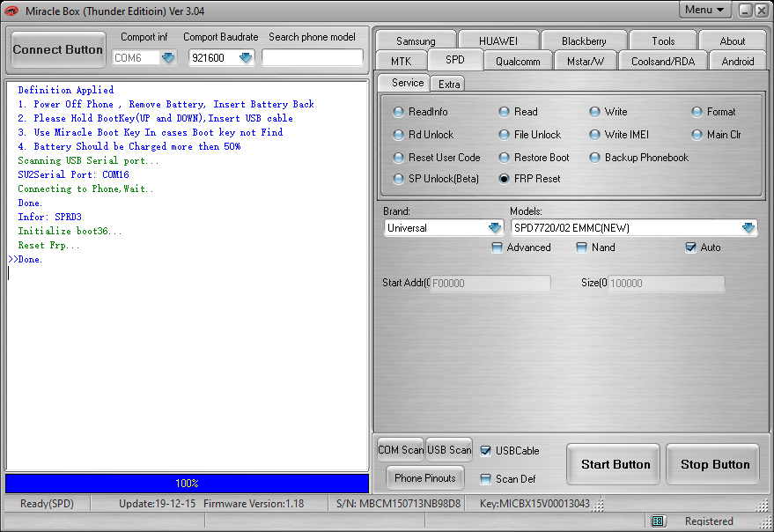Click the status bar grid icon beside Registered
This screenshot has height=532, width=774.
click(x=657, y=521)
